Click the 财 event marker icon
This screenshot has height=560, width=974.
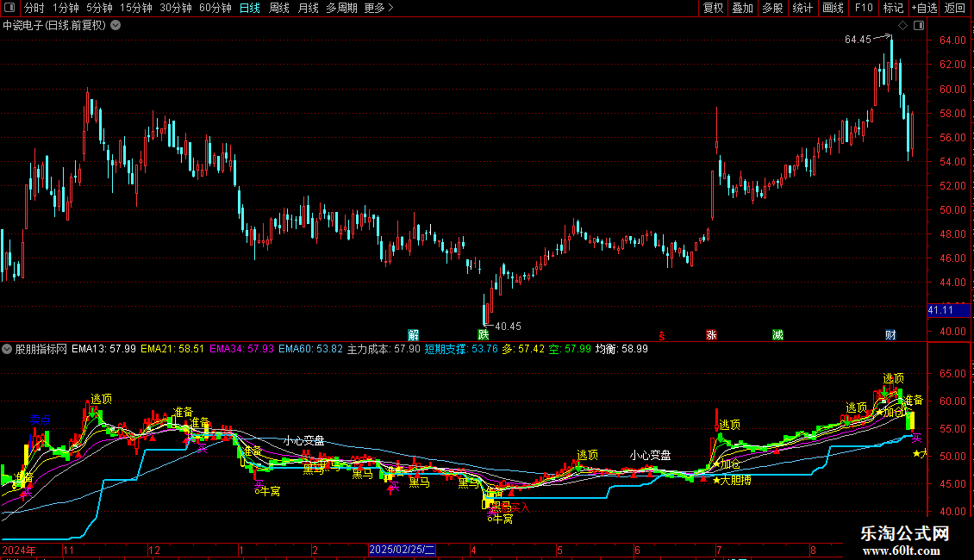pos(890,335)
